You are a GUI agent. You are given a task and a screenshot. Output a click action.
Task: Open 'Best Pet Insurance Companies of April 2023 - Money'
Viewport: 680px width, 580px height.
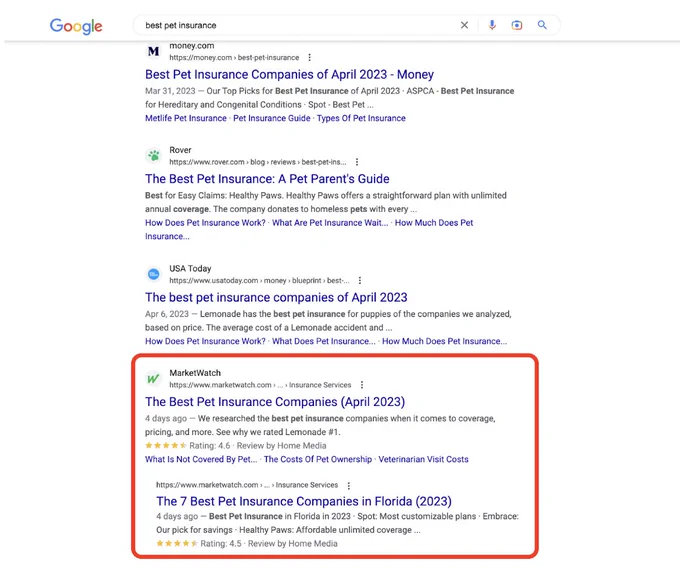point(289,74)
